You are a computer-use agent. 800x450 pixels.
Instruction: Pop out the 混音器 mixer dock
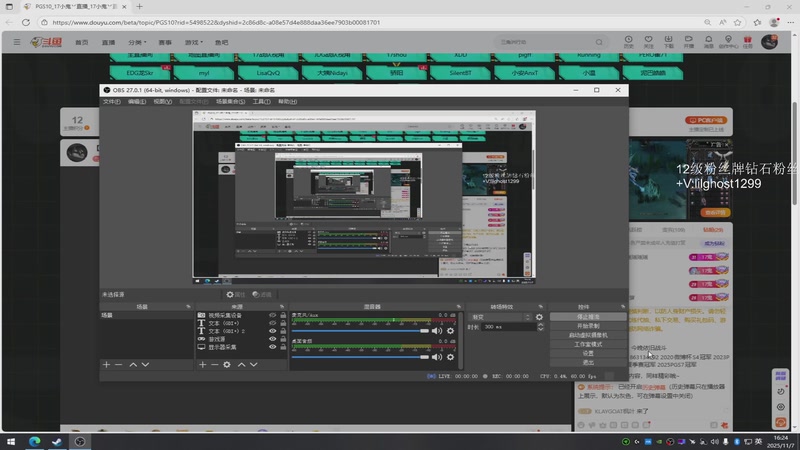[458, 307]
